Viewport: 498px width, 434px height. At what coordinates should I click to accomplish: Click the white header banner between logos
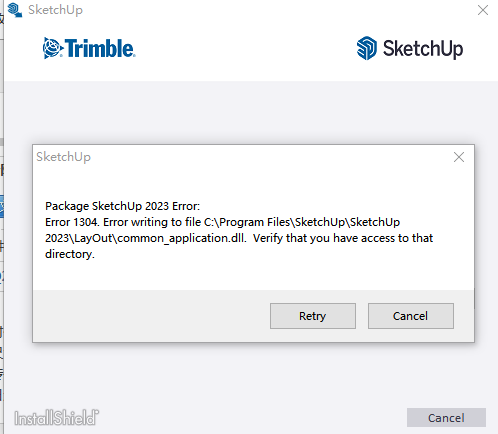click(246, 48)
